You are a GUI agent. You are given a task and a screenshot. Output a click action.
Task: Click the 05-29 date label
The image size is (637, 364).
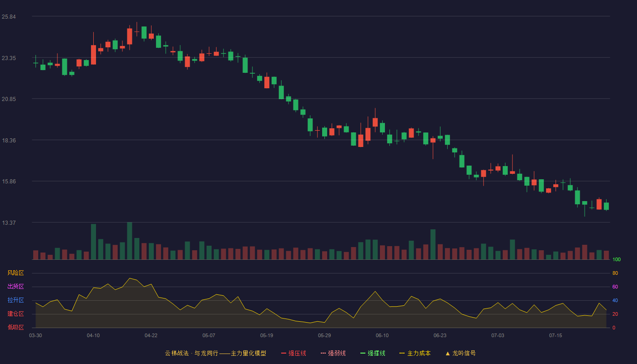tap(324, 335)
